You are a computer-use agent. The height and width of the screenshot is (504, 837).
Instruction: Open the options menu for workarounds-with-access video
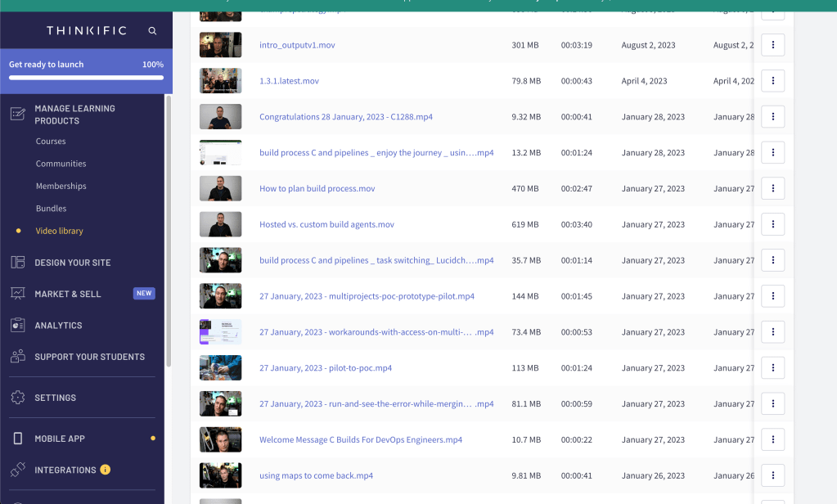pyautogui.click(x=772, y=331)
